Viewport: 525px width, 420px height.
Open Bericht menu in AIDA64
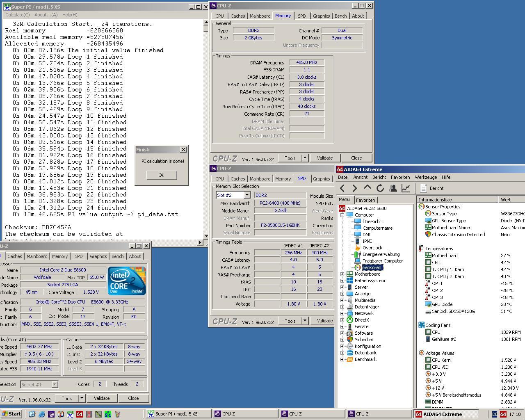coord(379,177)
